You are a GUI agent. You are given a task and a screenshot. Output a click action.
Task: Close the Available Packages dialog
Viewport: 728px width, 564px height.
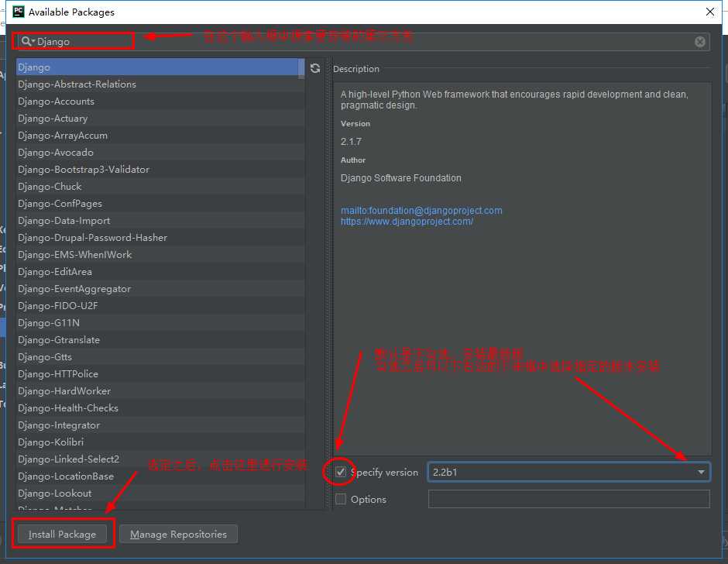coord(710,12)
